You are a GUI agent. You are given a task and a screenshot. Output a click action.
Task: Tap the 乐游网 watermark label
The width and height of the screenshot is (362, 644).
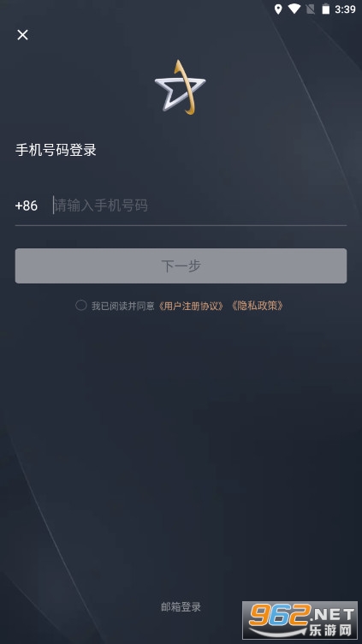pyautogui.click(x=329, y=630)
